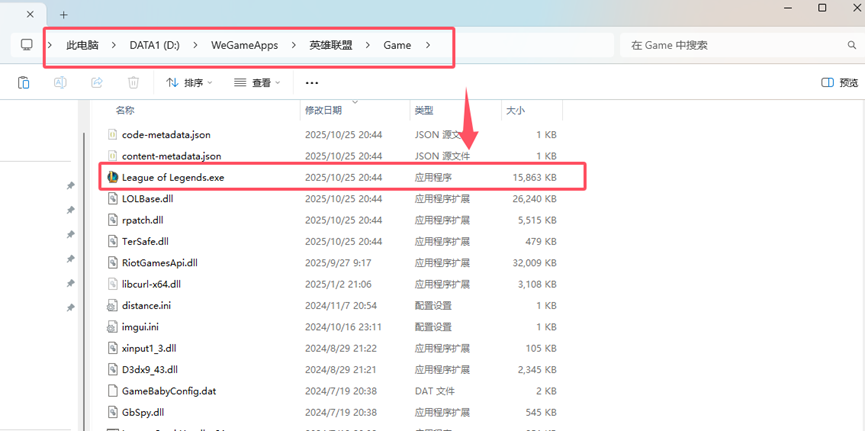Open the 排序 sort dropdown

tap(189, 83)
